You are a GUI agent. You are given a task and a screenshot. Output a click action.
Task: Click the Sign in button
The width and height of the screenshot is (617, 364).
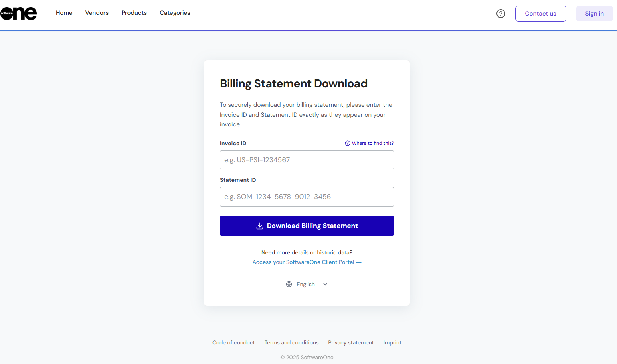tap(594, 14)
